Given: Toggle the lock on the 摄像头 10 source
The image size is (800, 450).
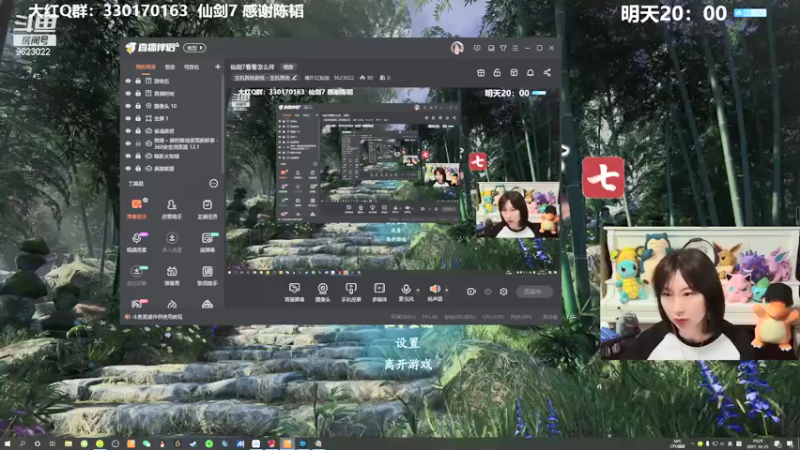Looking at the screenshot, I should click(x=138, y=106).
